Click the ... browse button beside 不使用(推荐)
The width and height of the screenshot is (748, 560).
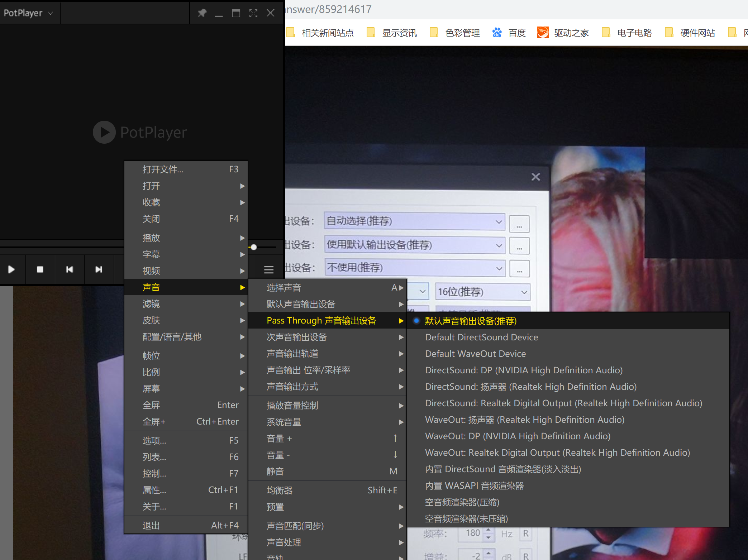coord(519,269)
